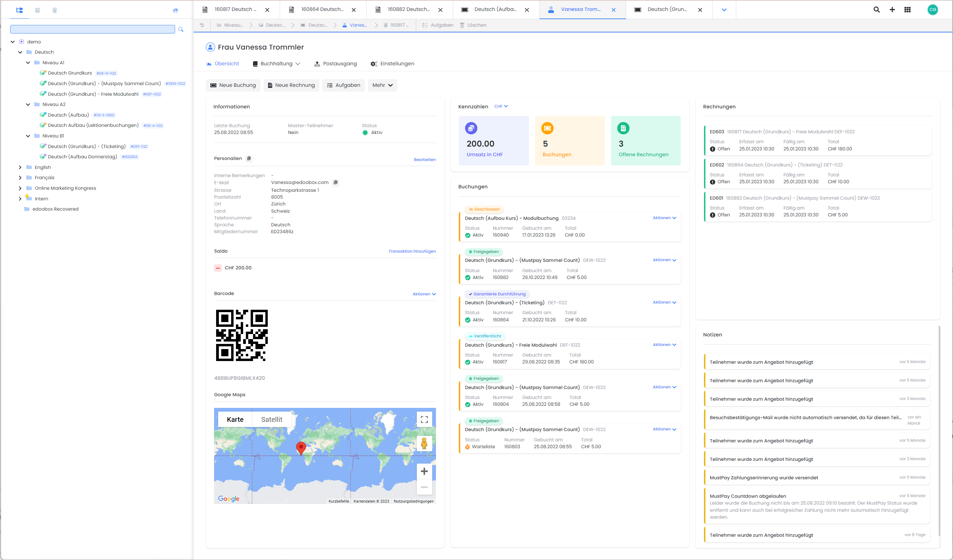
Task: Open the Mehr dropdown
Action: click(x=382, y=85)
